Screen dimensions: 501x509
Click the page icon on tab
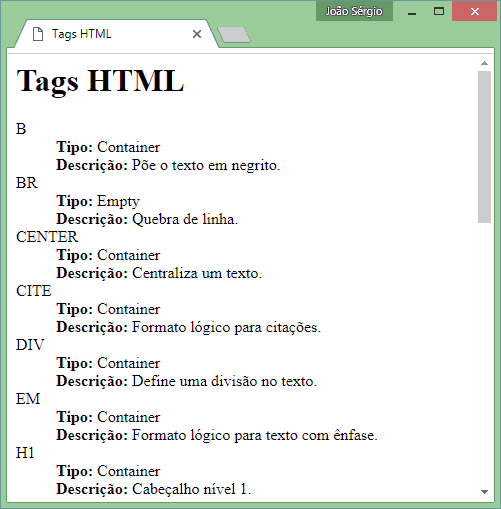(x=38, y=34)
